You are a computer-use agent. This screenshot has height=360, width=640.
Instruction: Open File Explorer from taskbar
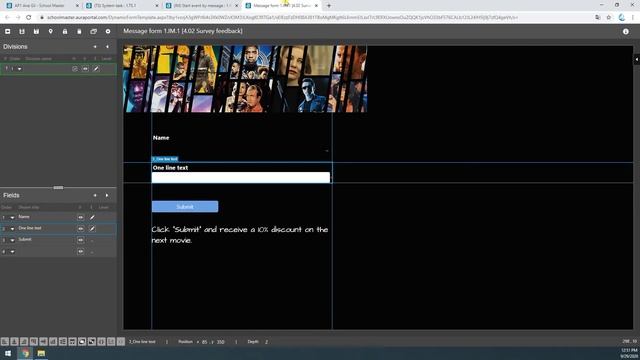(41, 353)
